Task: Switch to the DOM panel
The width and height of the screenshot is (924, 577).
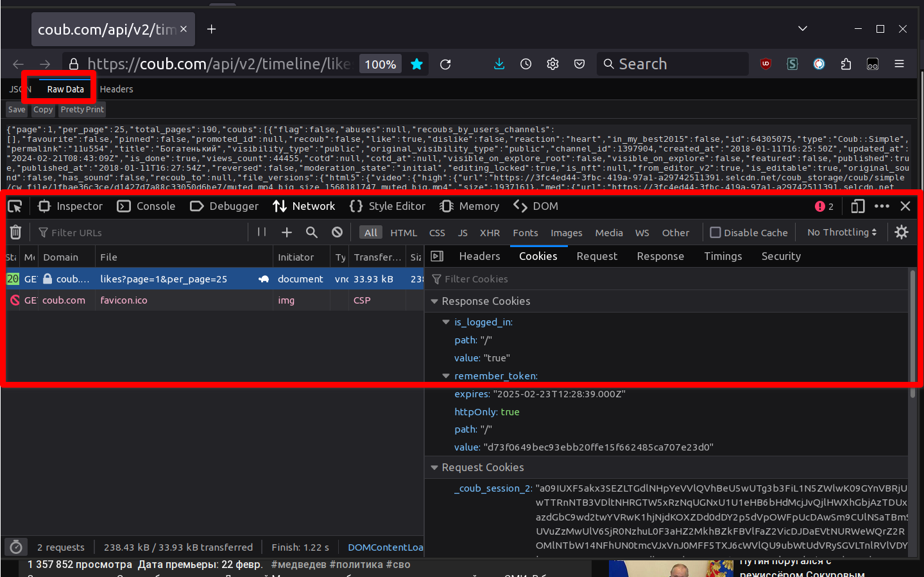Action: click(x=536, y=206)
